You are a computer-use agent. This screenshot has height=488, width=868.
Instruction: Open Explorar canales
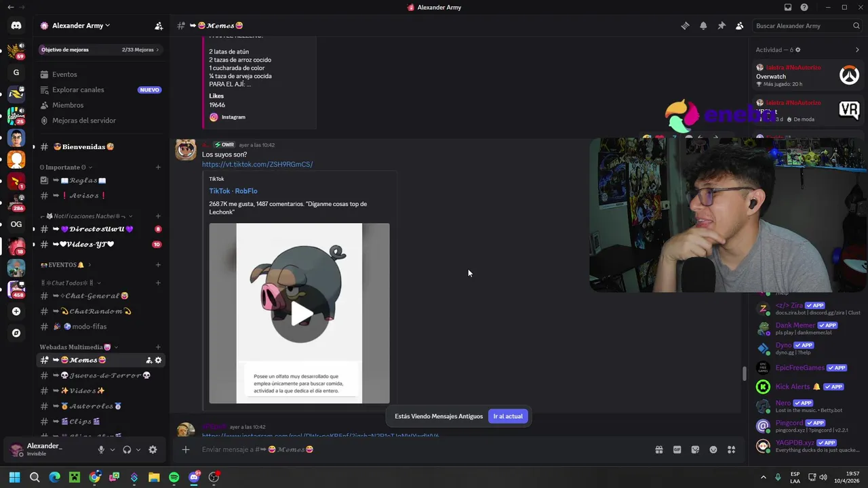click(101, 89)
